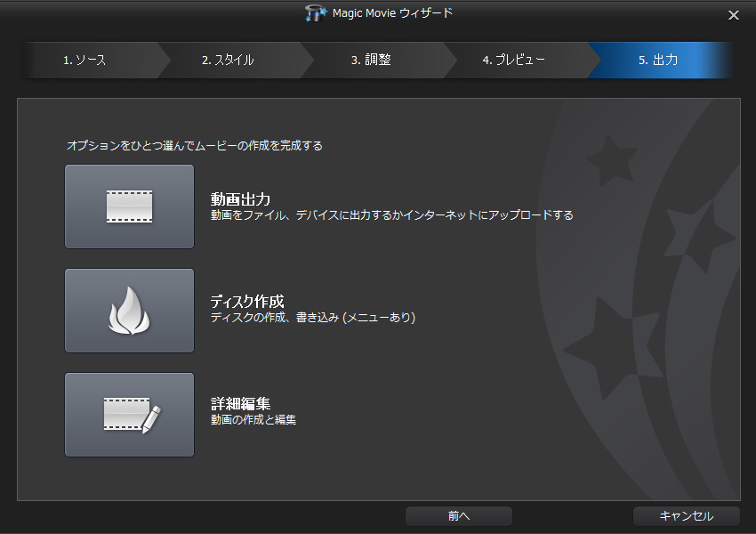Click the Magic Movie ウィザード title text
Screen dimensions: 756x534
point(391,13)
